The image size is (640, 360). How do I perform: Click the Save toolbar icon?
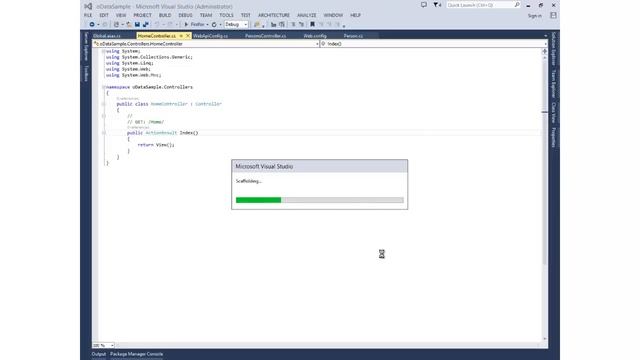point(137,24)
